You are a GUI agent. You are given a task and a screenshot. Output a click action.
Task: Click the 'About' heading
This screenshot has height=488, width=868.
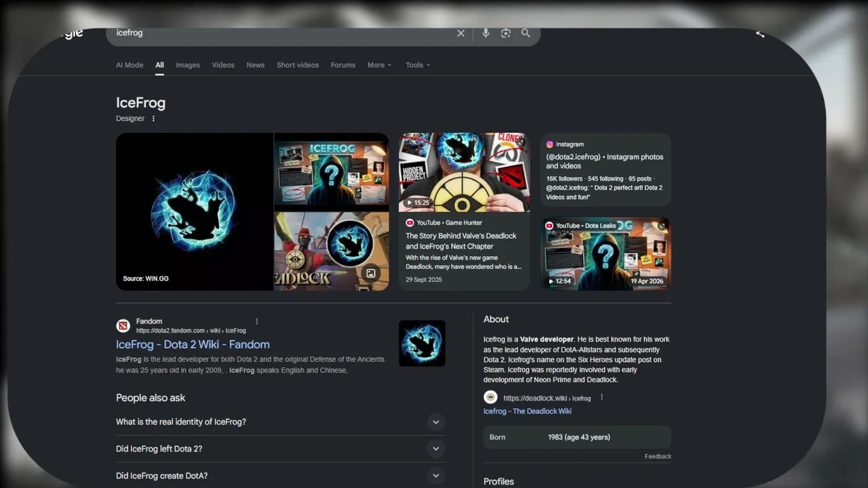pos(496,319)
